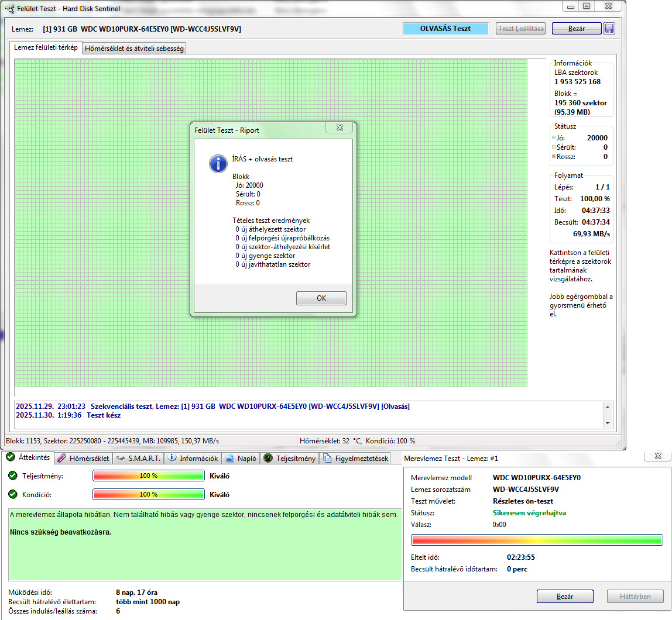
Task: Click the save report floppy disk icon
Action: coord(609,29)
